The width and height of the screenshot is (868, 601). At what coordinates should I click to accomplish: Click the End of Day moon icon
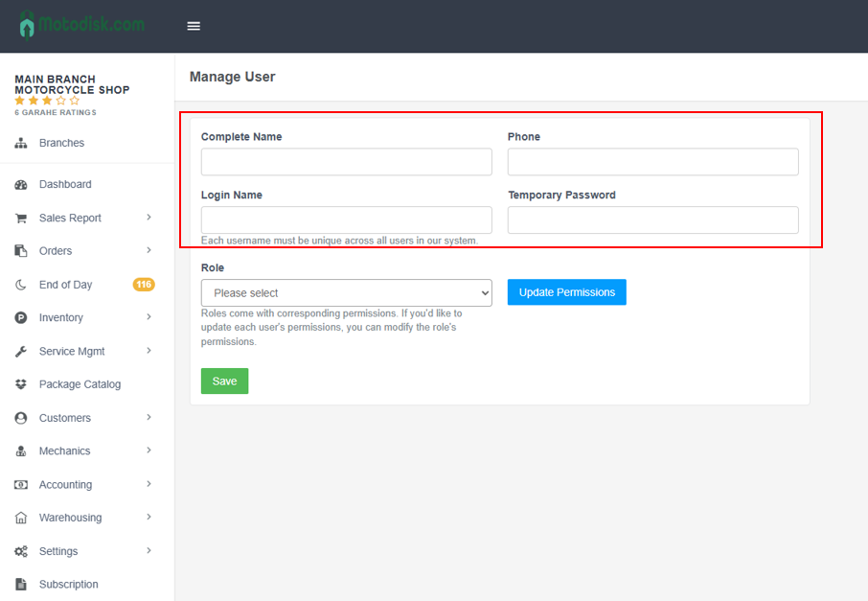[21, 285]
